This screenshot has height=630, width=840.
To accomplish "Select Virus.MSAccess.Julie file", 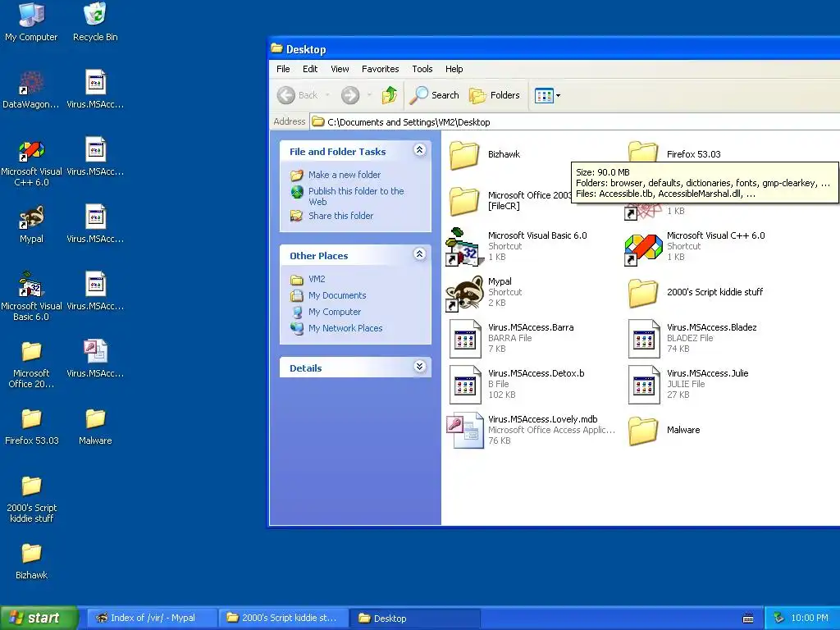I will point(688,384).
